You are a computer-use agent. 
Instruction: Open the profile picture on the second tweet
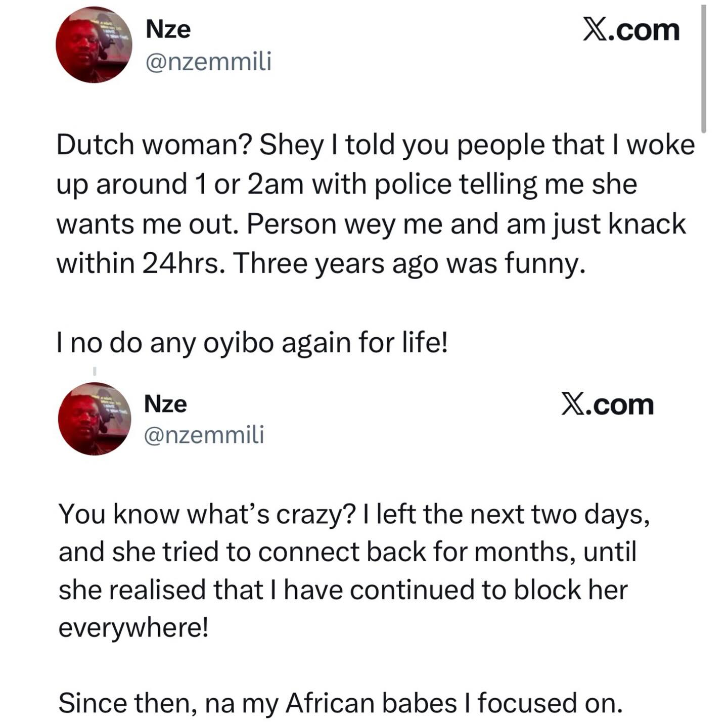tap(95, 419)
